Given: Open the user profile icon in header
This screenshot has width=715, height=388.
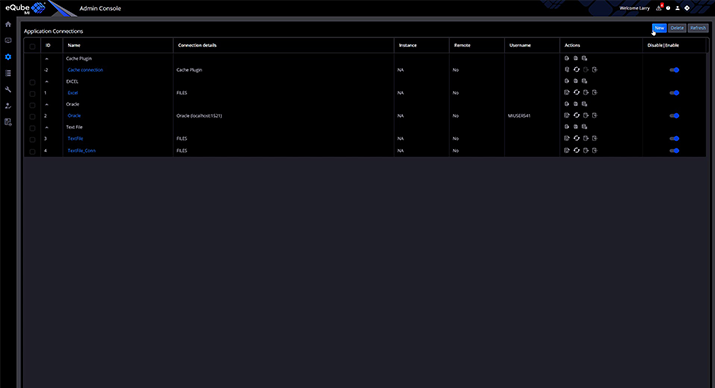Looking at the screenshot, I should 677,8.
